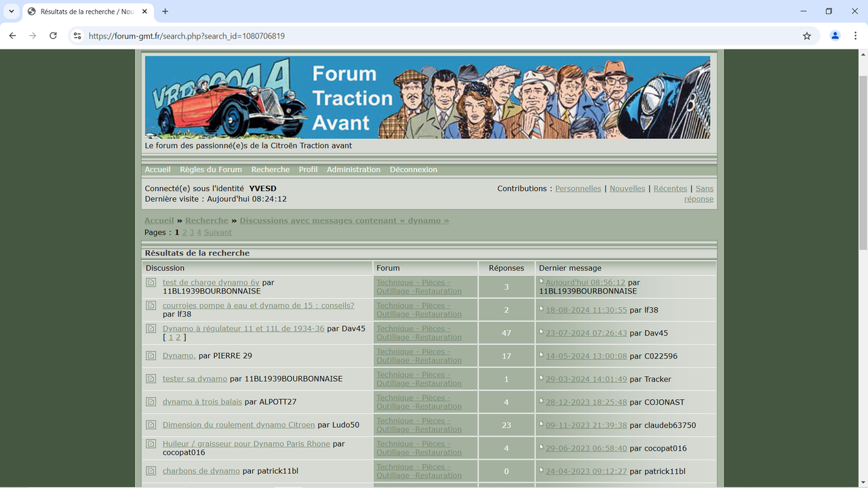Open Dimension du roulement dynamo Citroen discussion
The width and height of the screenshot is (868, 488).
pos(239,425)
